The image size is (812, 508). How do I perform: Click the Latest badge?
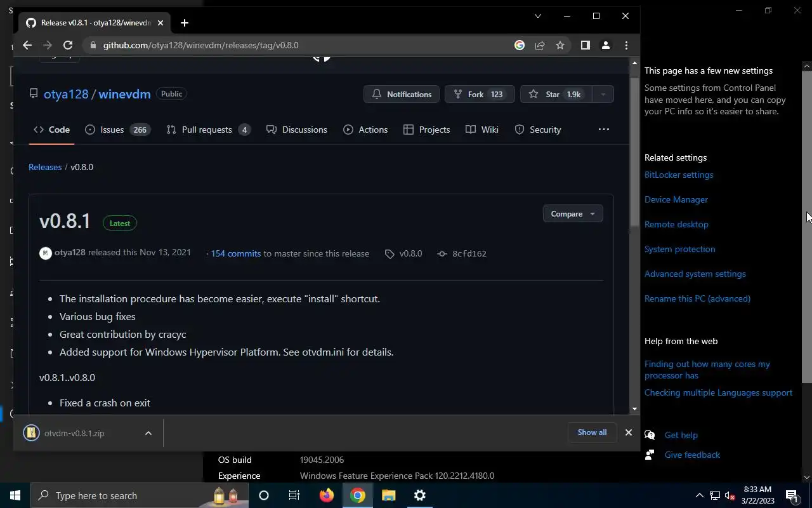120,224
